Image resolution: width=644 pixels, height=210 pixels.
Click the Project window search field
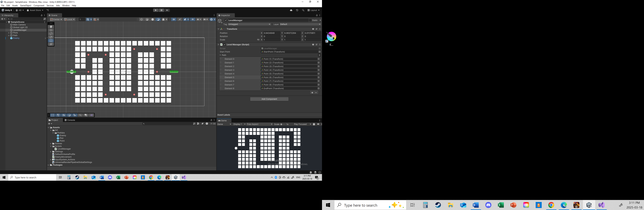click(168, 124)
